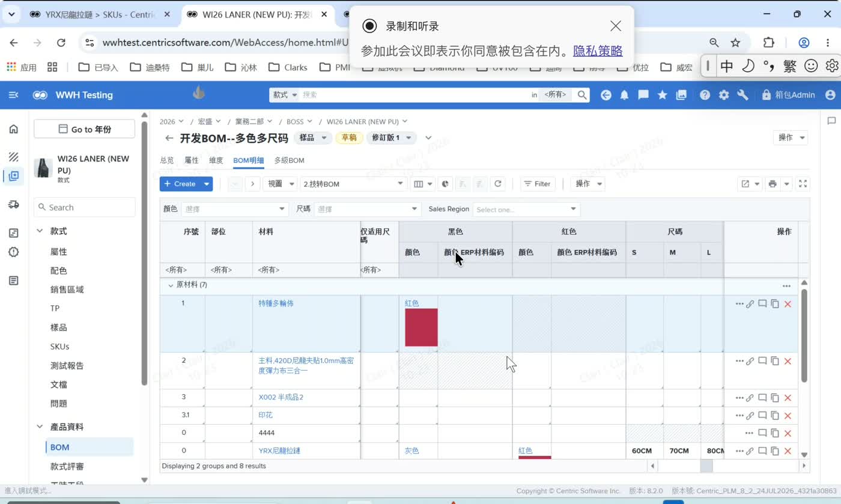
Task: Open favorites star icon in header
Action: coord(662,95)
